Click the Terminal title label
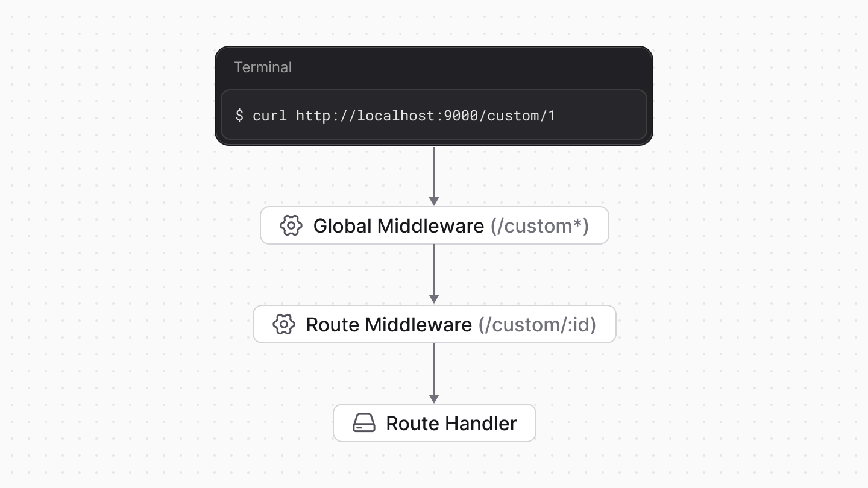Screen dimensions: 868x488 point(263,67)
